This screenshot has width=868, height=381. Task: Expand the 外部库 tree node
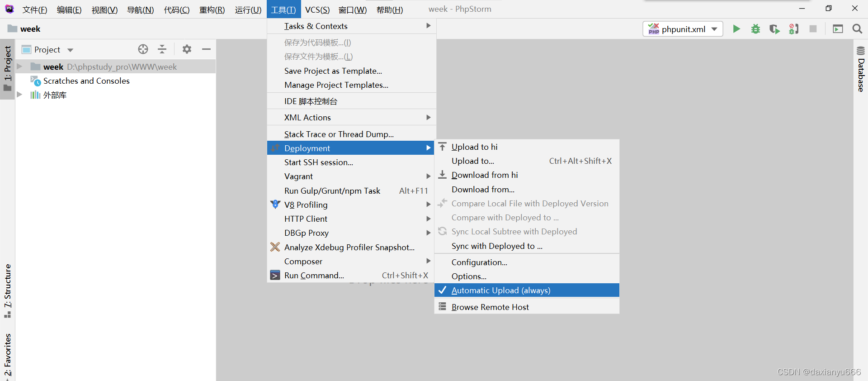[19, 95]
